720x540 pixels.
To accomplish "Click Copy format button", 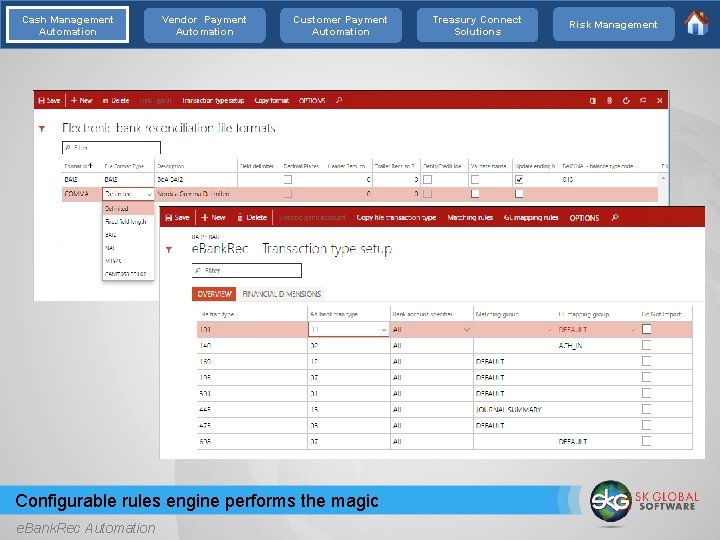I will pos(272,101).
